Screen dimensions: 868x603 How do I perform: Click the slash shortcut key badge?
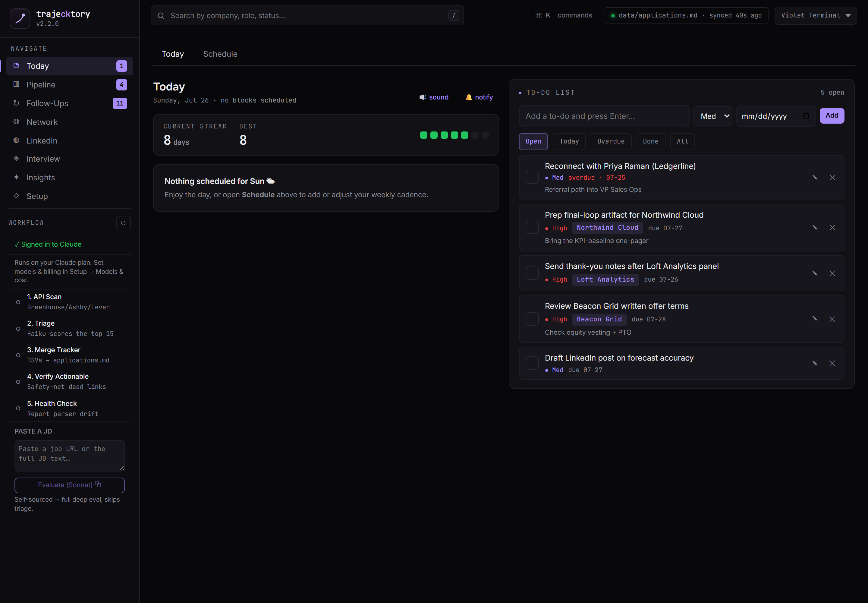click(454, 15)
